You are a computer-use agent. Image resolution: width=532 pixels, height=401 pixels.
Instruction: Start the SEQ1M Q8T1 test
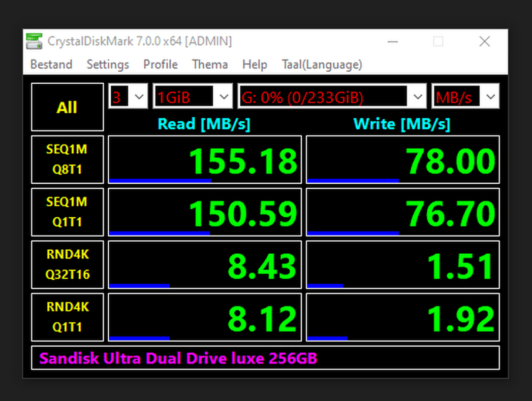[x=67, y=159]
